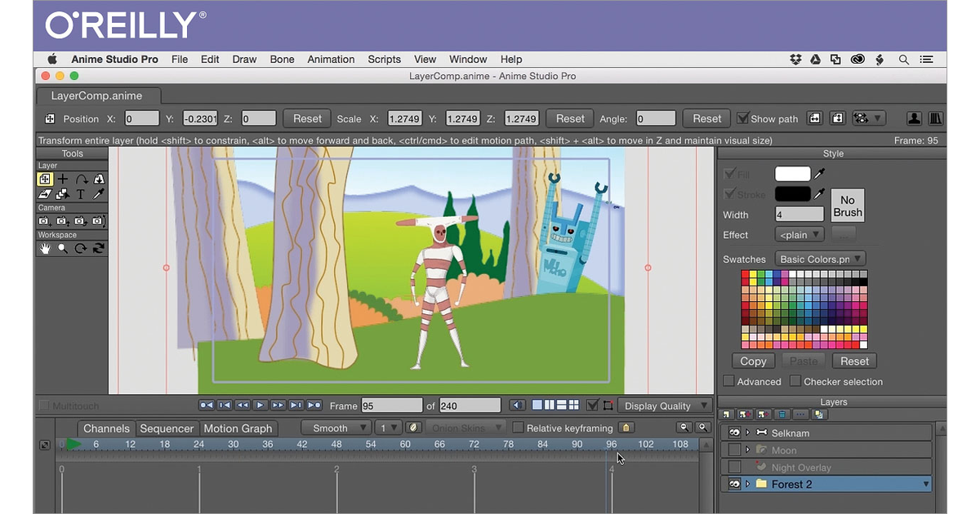Click the flip layer vertically icon
980x514 pixels.
tap(837, 118)
